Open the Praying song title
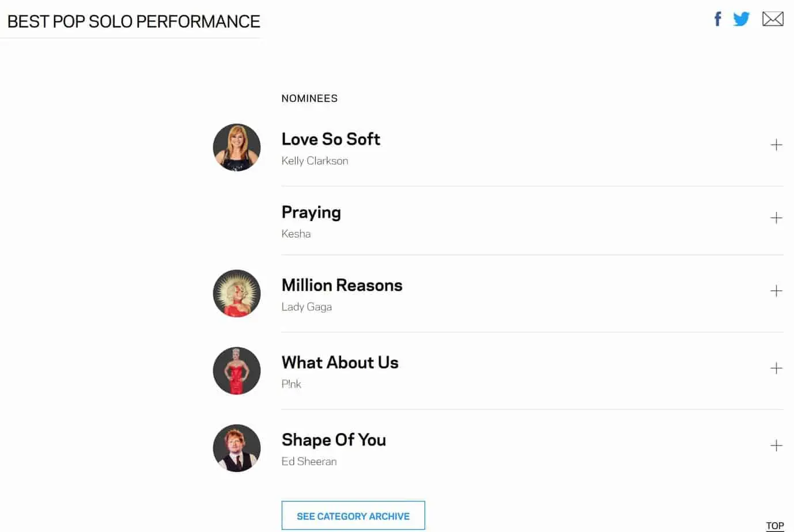Viewport: 794px width, 532px height. (x=311, y=212)
